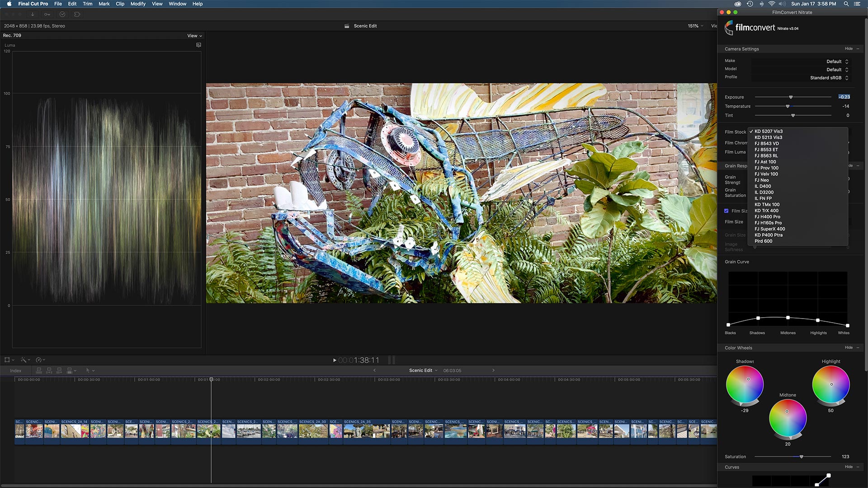The height and width of the screenshot is (488, 868).
Task: Open the Modify menu
Action: [138, 4]
